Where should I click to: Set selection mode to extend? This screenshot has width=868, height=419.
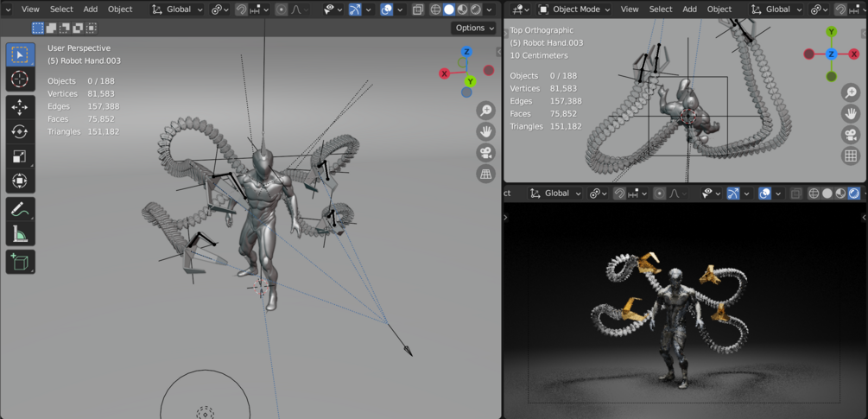pyautogui.click(x=51, y=29)
